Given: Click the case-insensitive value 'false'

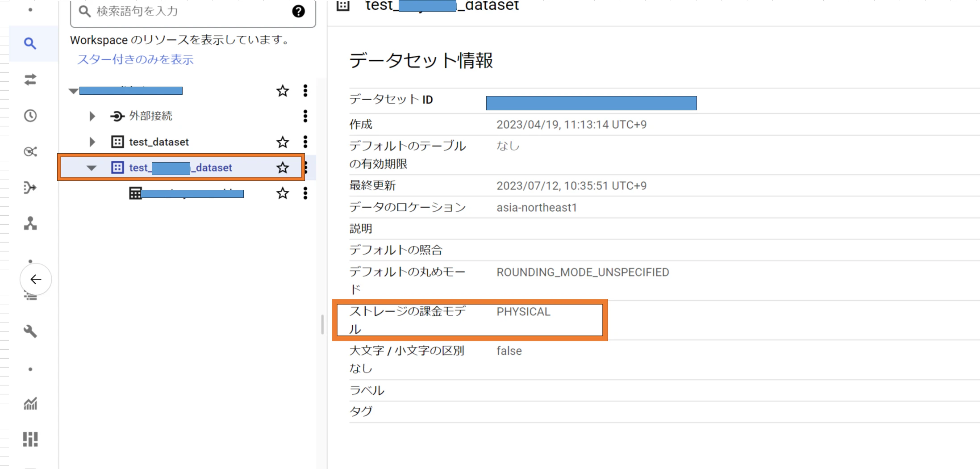Looking at the screenshot, I should [x=509, y=351].
